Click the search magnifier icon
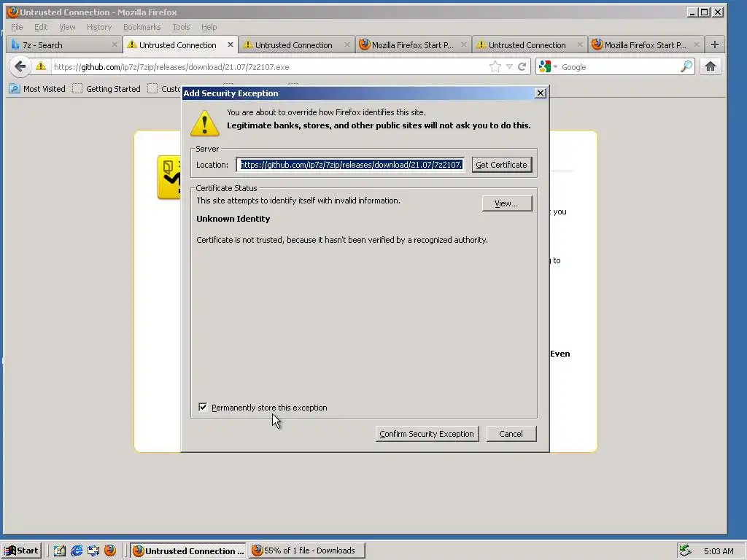747x560 pixels. tap(686, 66)
